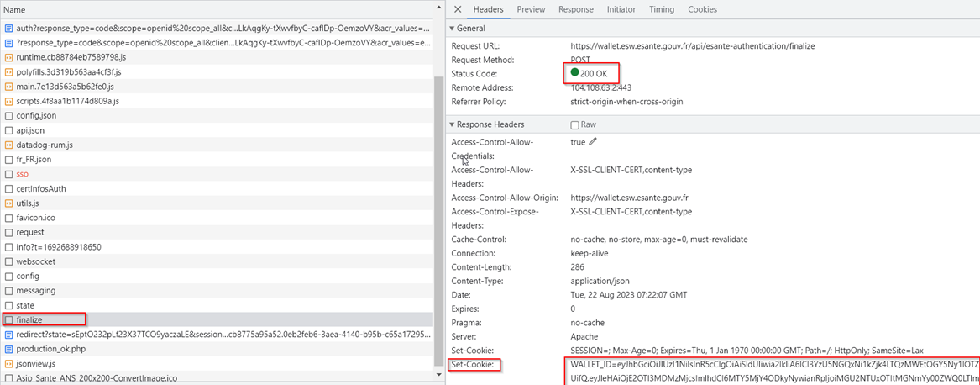Open the Timing tab
Image resolution: width=980 pixels, height=385 pixels.
coord(661,9)
